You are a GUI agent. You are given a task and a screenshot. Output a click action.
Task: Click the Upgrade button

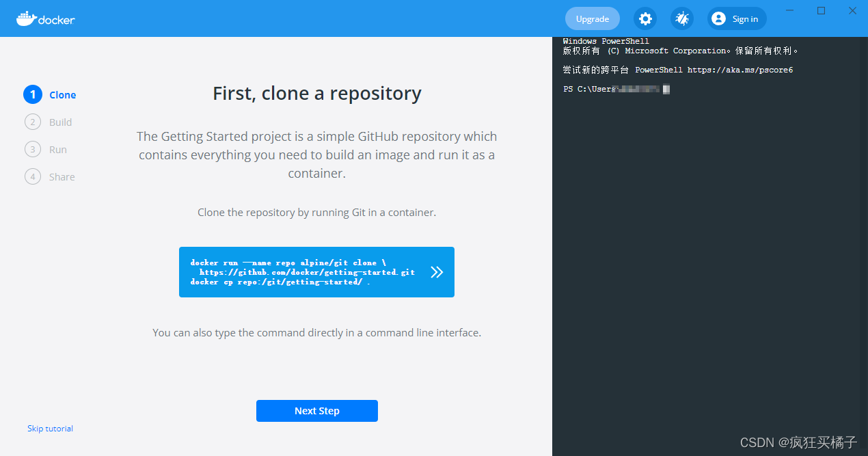tap(593, 18)
